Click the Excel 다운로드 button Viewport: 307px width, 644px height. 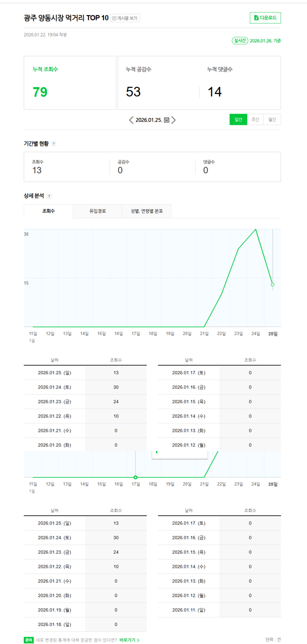[265, 18]
